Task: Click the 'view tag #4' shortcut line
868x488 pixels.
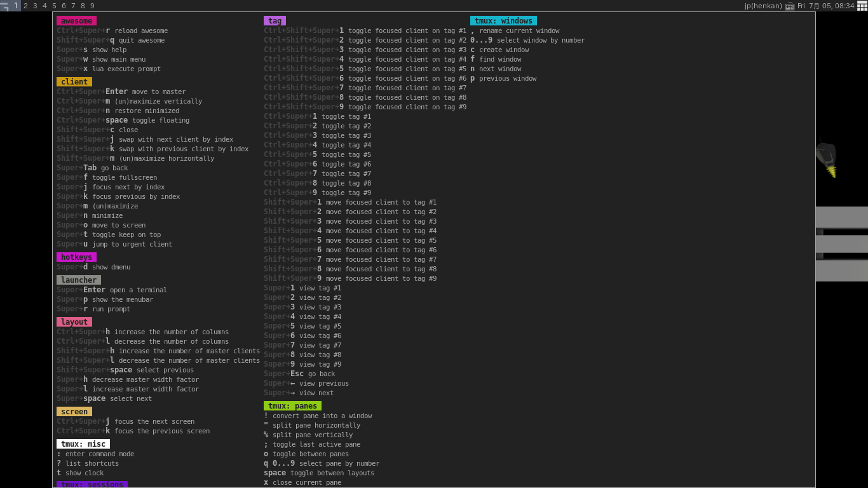Action: coord(302,316)
